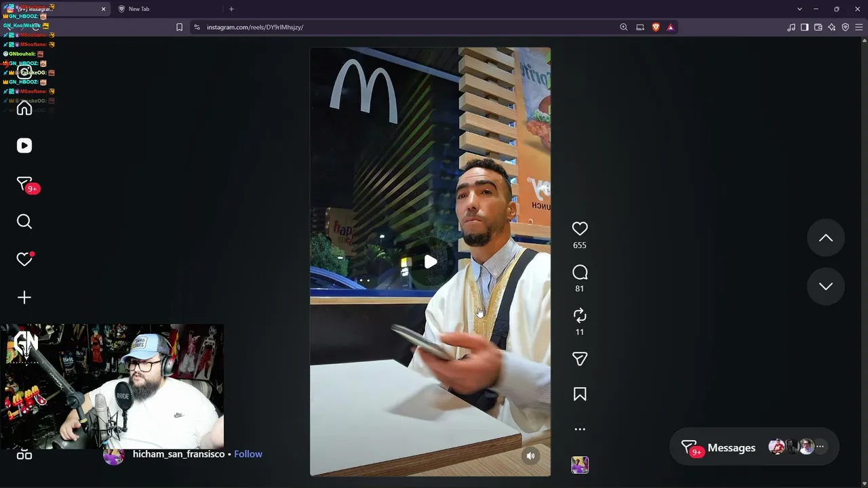Save the reel with the bookmark icon
This screenshot has width=868, height=488.
[580, 394]
